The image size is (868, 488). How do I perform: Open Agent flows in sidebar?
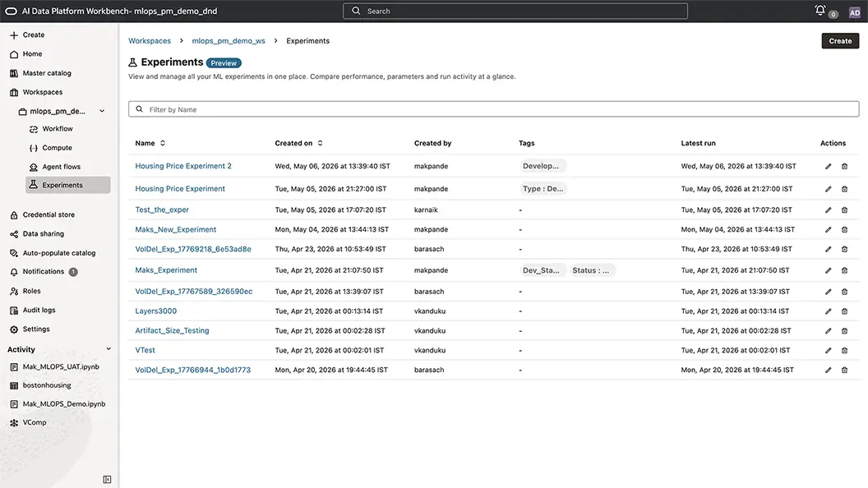pos(55,167)
